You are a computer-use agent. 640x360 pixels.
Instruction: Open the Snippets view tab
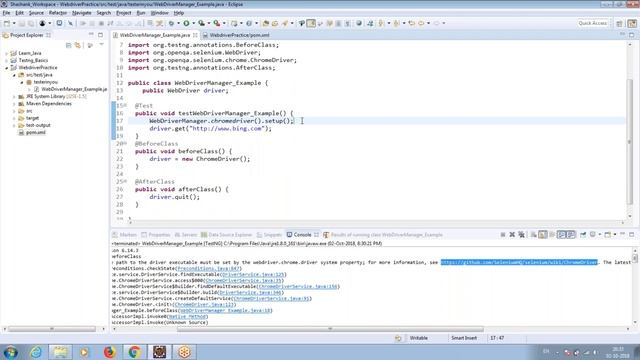tap(269, 235)
